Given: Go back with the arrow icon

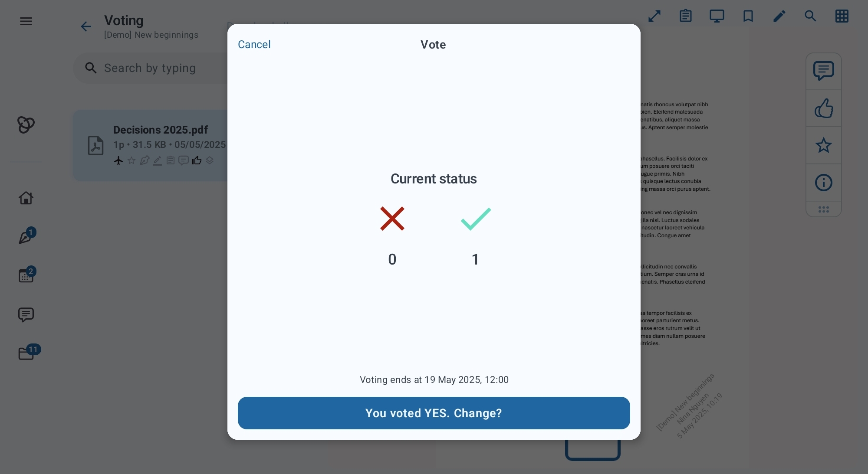Looking at the screenshot, I should 86,27.
